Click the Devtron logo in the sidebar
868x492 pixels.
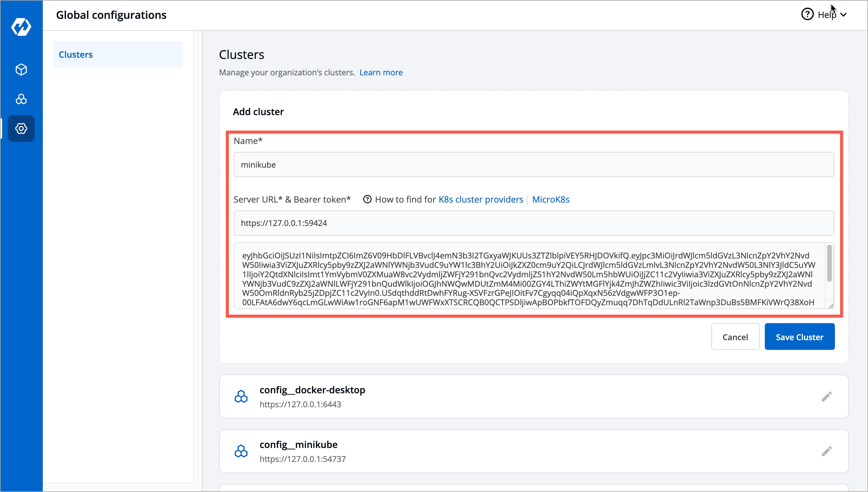click(x=21, y=27)
